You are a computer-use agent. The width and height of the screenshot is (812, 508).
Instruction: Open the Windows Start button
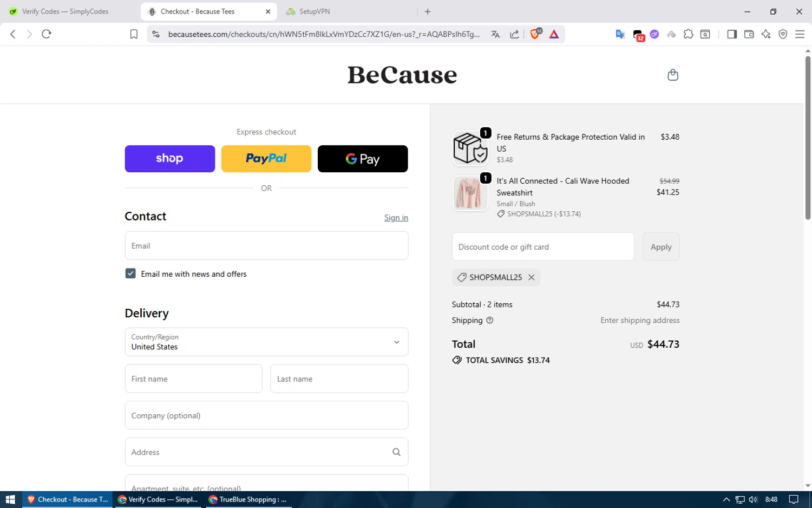[10, 499]
